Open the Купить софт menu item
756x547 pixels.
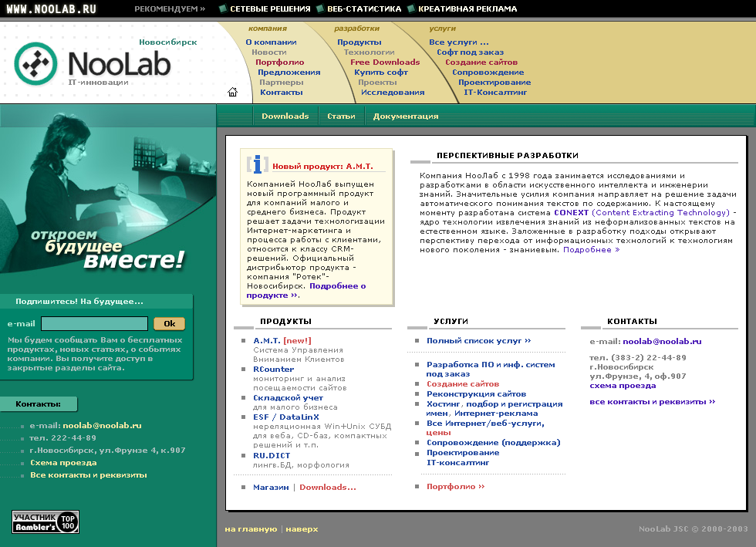tap(381, 72)
